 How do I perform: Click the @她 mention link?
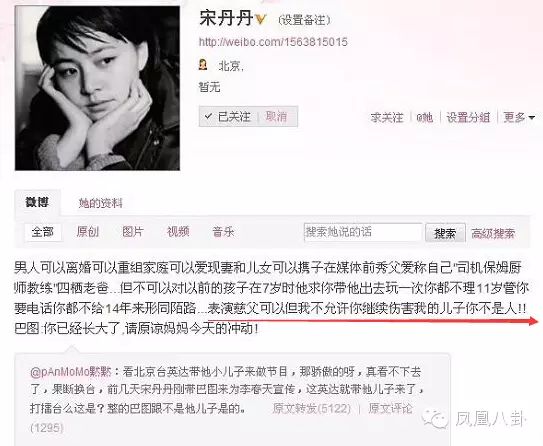(425, 117)
